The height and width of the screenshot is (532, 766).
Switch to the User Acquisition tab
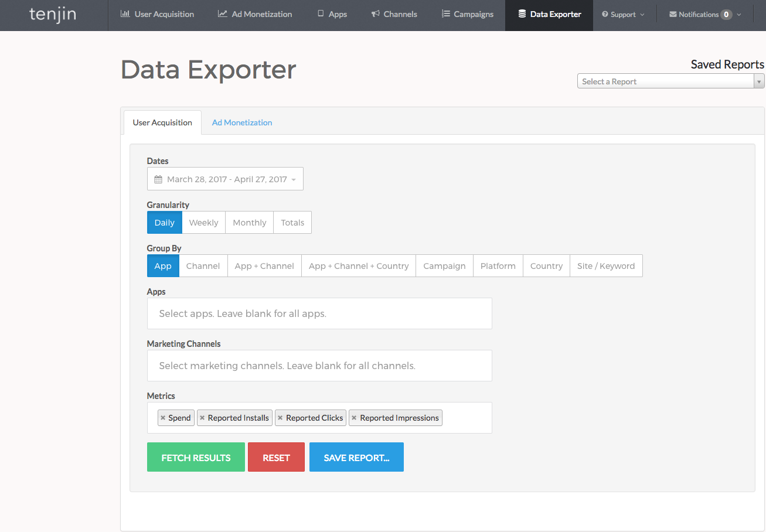pyautogui.click(x=162, y=122)
